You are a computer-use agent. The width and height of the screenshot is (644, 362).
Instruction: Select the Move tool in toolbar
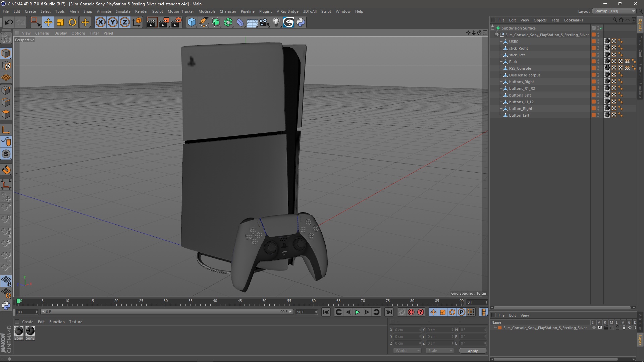tap(48, 22)
